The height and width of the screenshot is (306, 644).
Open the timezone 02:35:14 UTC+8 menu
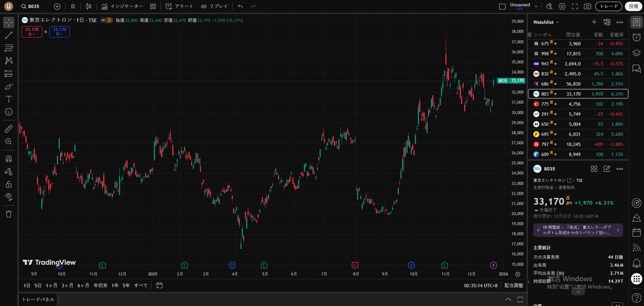click(x=481, y=285)
